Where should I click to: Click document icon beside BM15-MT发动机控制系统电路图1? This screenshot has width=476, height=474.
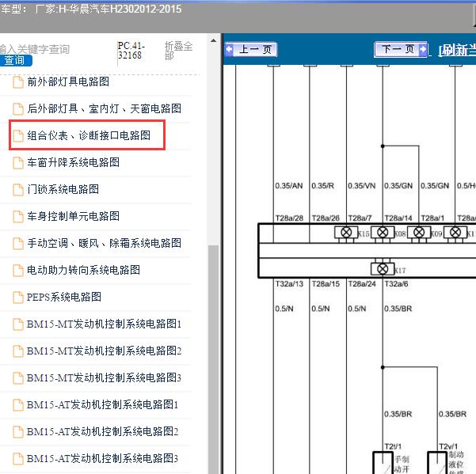[x=18, y=324]
